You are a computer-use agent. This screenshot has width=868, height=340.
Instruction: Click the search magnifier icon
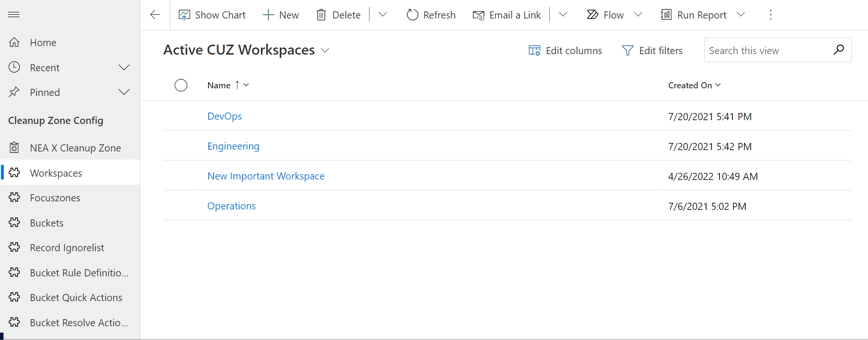(x=838, y=50)
